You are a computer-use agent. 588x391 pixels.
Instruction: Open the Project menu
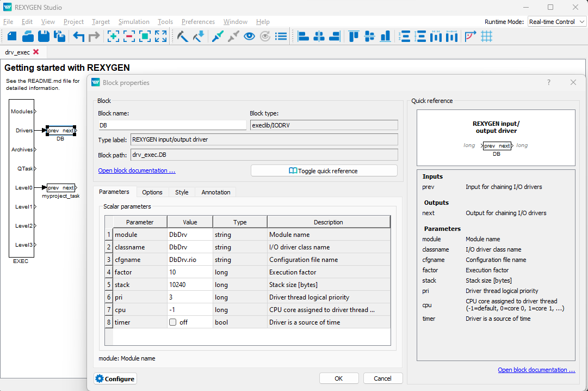coord(73,22)
